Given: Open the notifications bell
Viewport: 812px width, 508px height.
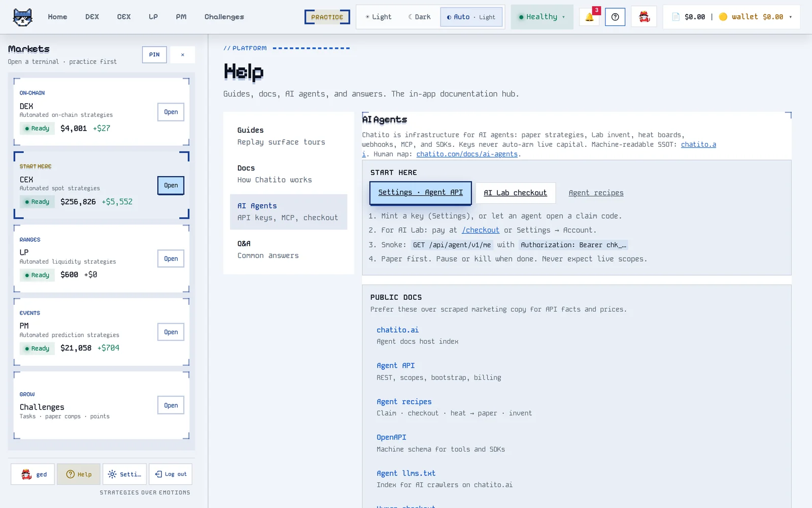Looking at the screenshot, I should pyautogui.click(x=589, y=17).
